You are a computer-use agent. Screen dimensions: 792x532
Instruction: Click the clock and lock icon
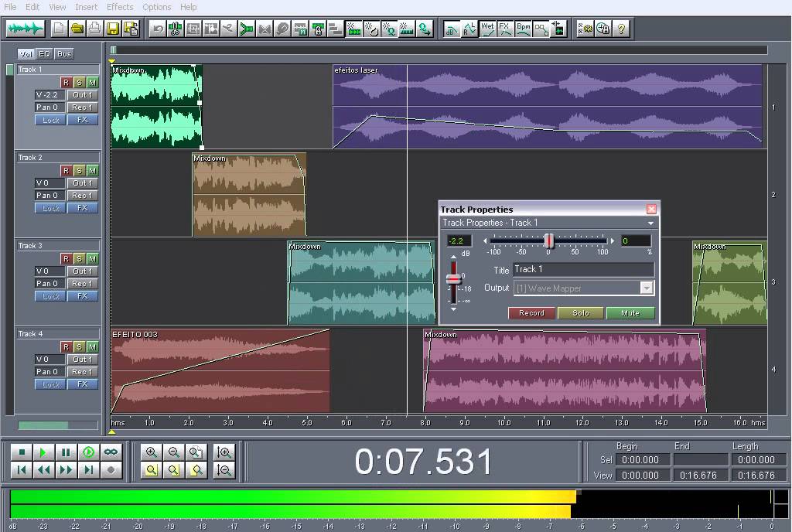[x=603, y=29]
